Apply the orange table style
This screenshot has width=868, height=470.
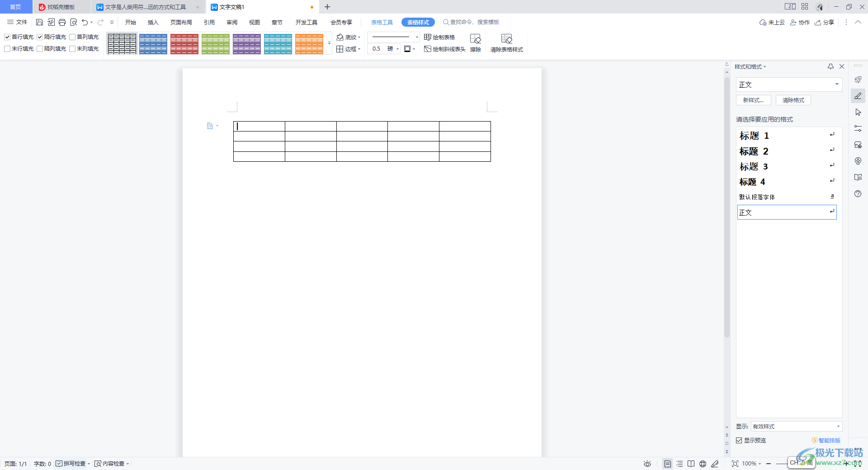[309, 44]
